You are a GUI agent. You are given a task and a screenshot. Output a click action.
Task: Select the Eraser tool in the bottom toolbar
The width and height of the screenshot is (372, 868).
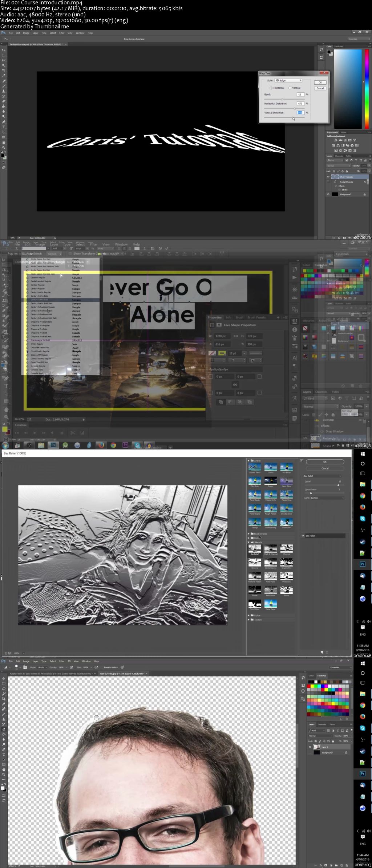pyautogui.click(x=4, y=729)
